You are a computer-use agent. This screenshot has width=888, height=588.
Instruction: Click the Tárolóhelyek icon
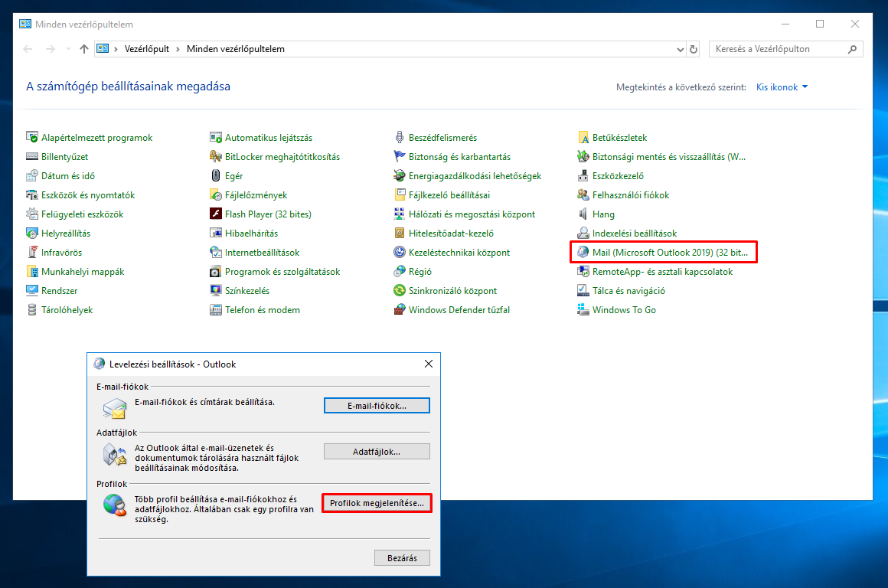click(x=31, y=310)
